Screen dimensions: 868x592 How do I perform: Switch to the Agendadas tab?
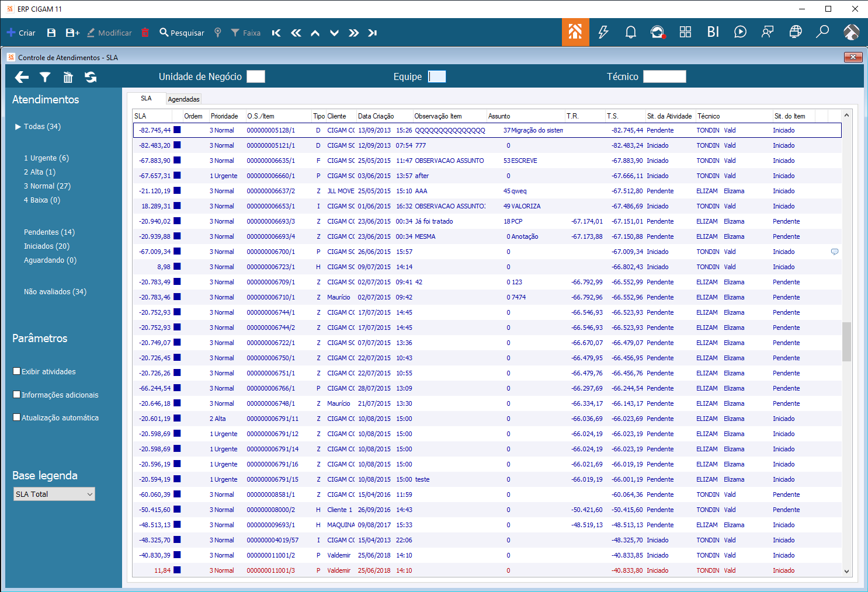pyautogui.click(x=184, y=99)
